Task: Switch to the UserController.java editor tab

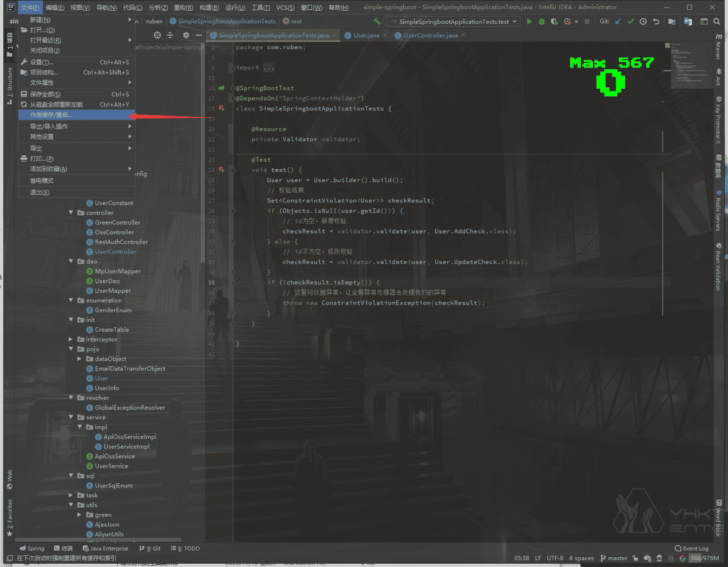Action: tap(430, 35)
